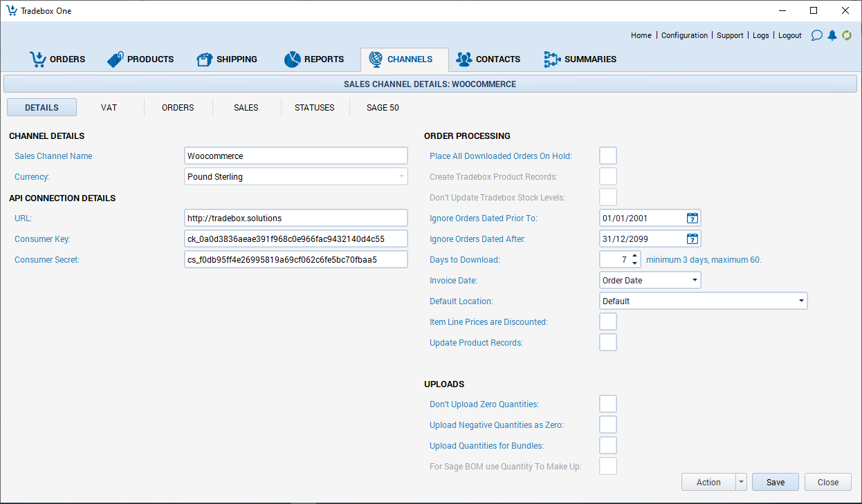Decrease Days to Download value

tap(635, 264)
